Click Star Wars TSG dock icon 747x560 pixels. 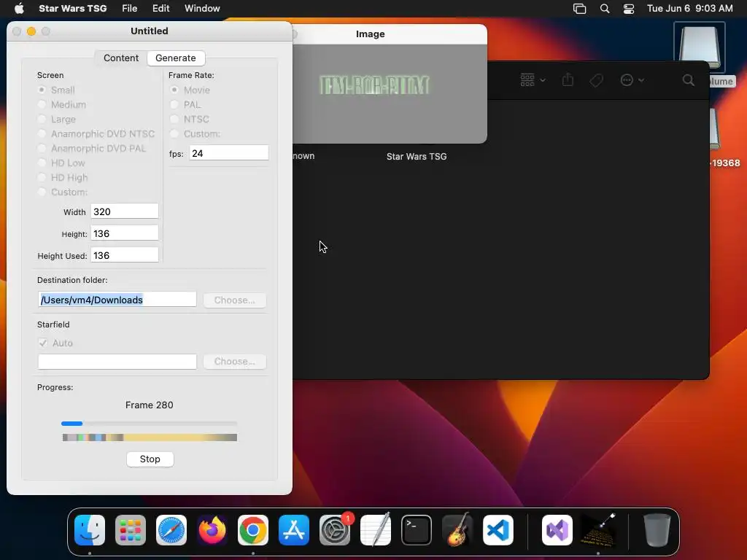pyautogui.click(x=598, y=530)
